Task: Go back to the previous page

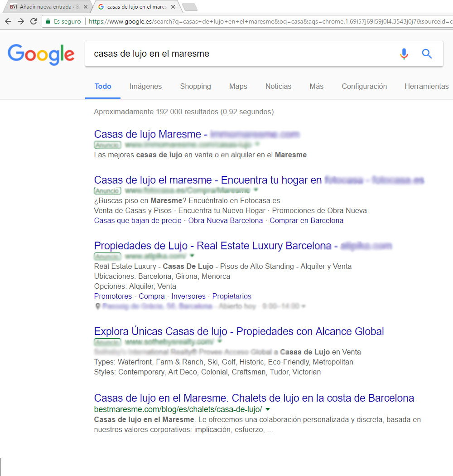Action: (x=8, y=21)
